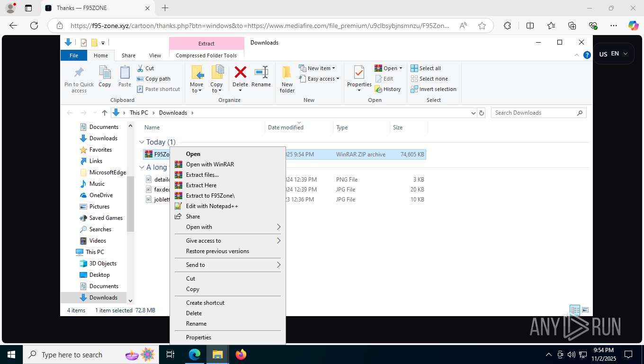The height and width of the screenshot is (364, 644).
Task: Click the Cut scissors button in ribbon
Action: [x=146, y=68]
